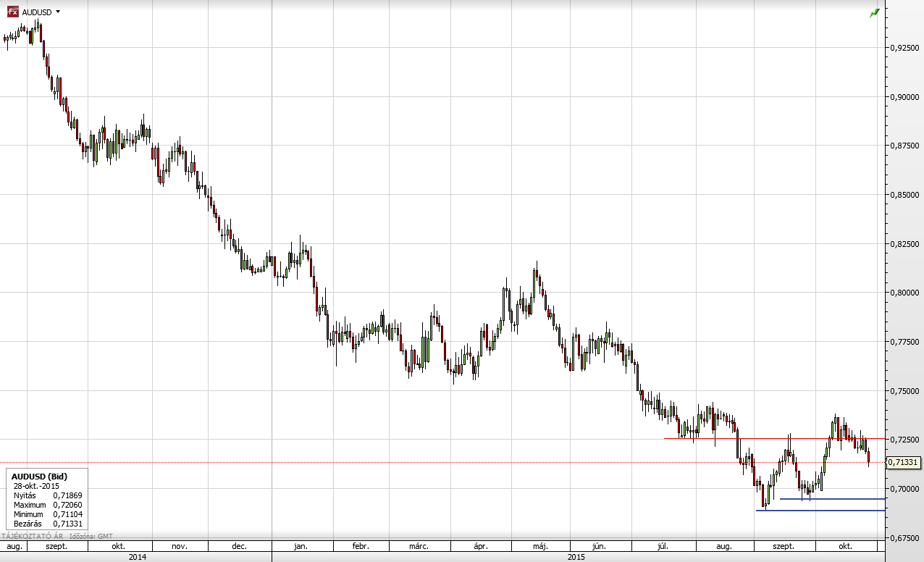Click the 0,87500 price axis label
The image size is (924, 562).
[x=905, y=146]
